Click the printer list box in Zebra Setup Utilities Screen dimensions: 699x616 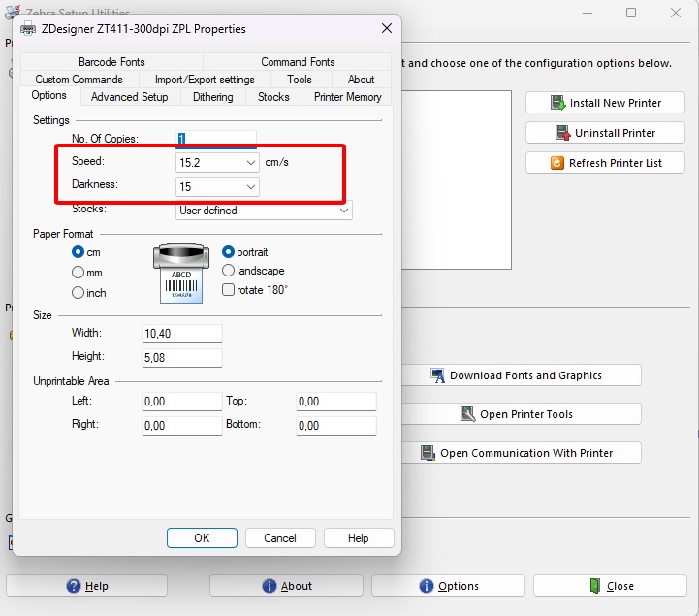[457, 179]
